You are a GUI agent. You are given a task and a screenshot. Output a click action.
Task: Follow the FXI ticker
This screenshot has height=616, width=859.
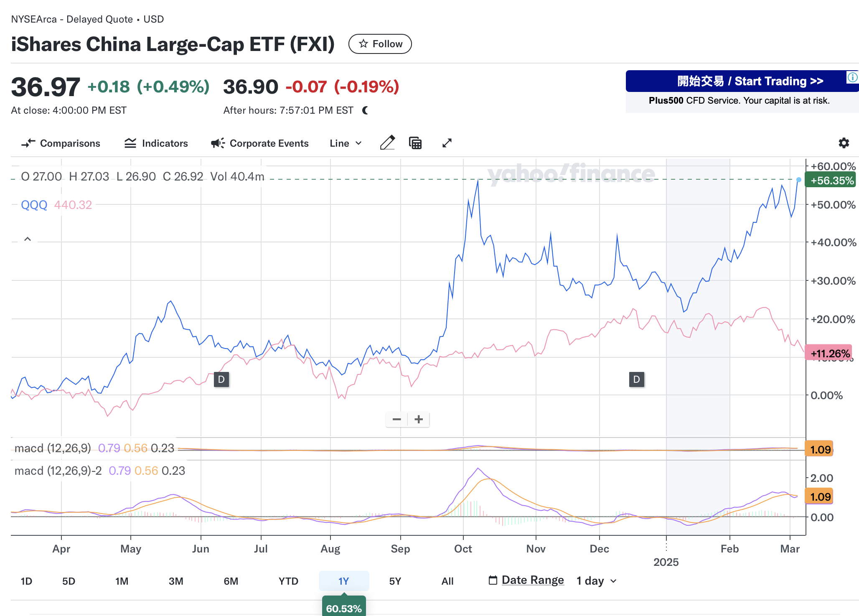click(380, 44)
